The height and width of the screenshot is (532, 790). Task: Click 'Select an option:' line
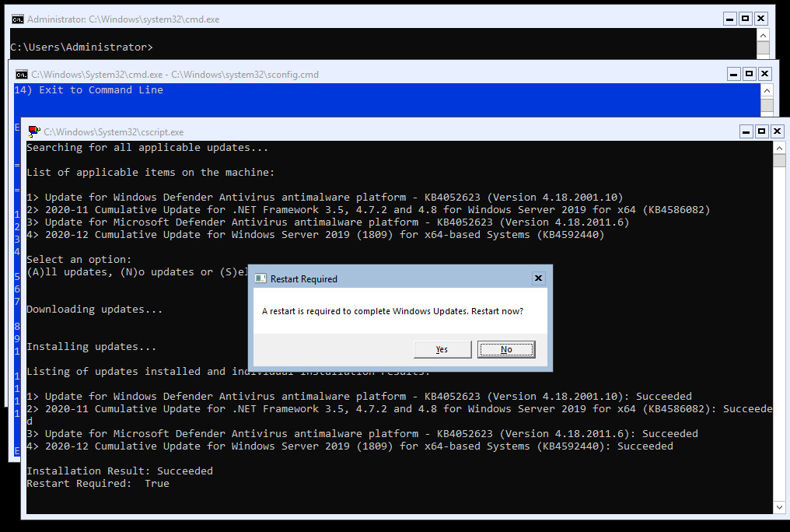tap(79, 260)
